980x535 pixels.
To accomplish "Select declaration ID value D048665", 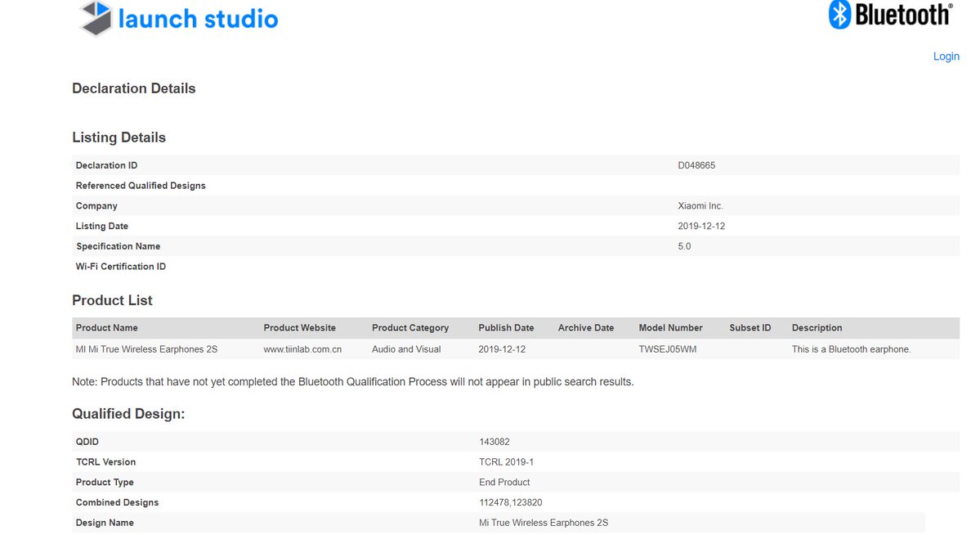I will point(696,165).
